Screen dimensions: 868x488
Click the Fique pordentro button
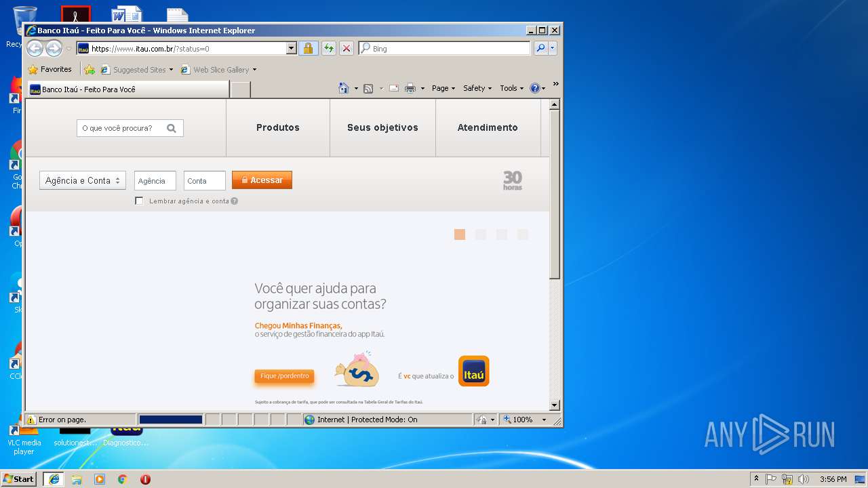pyautogui.click(x=284, y=376)
